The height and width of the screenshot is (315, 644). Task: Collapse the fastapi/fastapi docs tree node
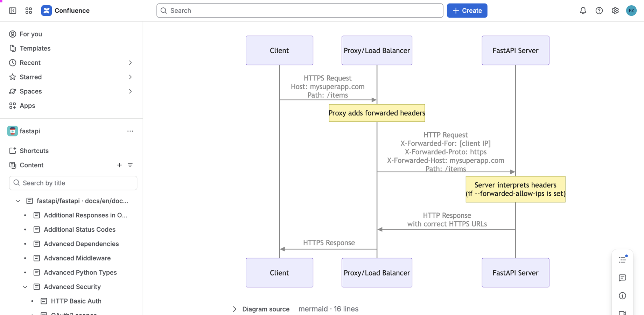pos(18,201)
